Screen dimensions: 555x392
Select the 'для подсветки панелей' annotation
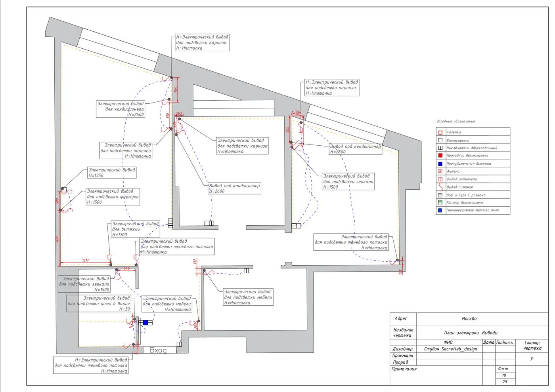coord(126,150)
